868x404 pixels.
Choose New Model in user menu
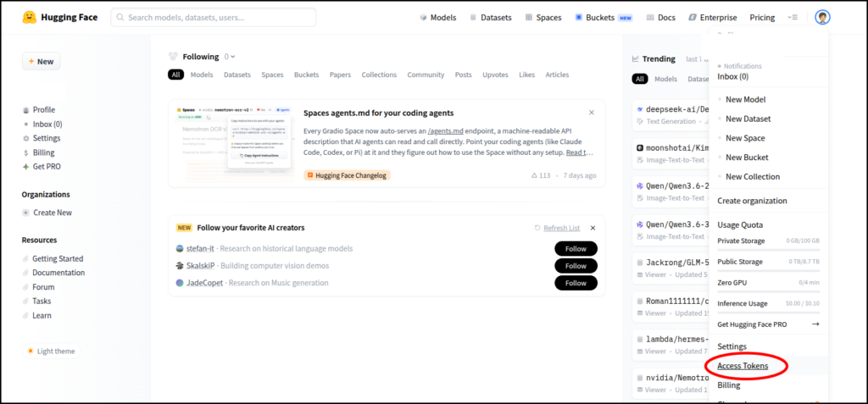[745, 100]
